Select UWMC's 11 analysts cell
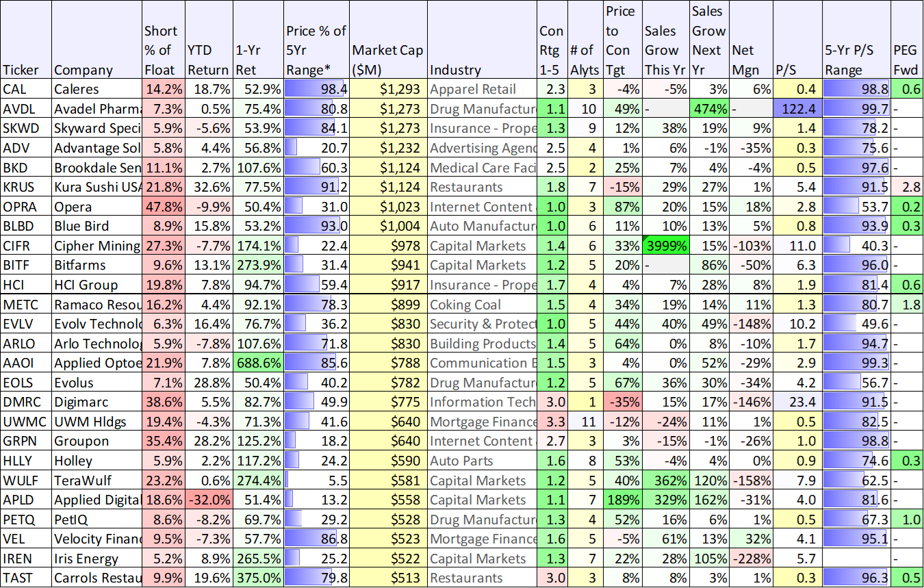 [x=585, y=422]
